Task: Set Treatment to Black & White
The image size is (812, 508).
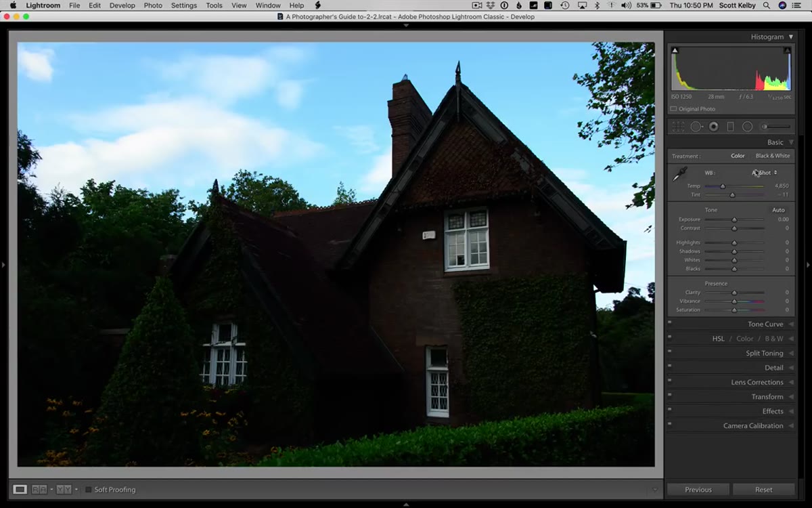Action: coord(773,156)
